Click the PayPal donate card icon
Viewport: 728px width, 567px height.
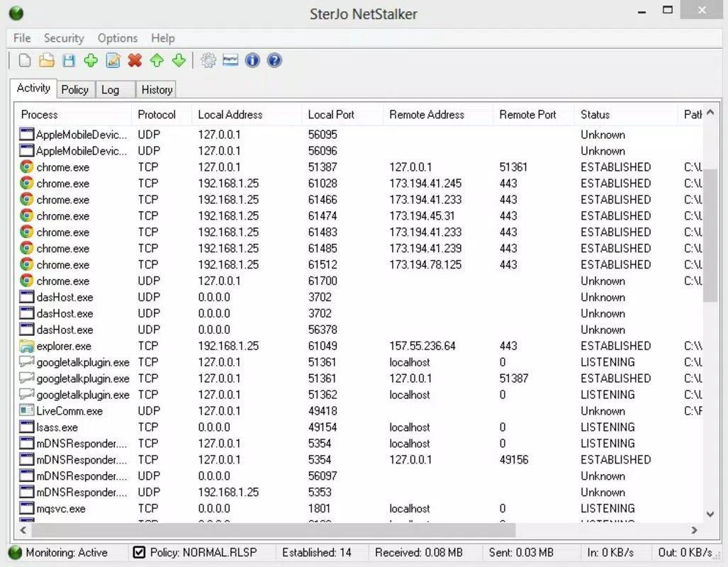pyautogui.click(x=230, y=60)
